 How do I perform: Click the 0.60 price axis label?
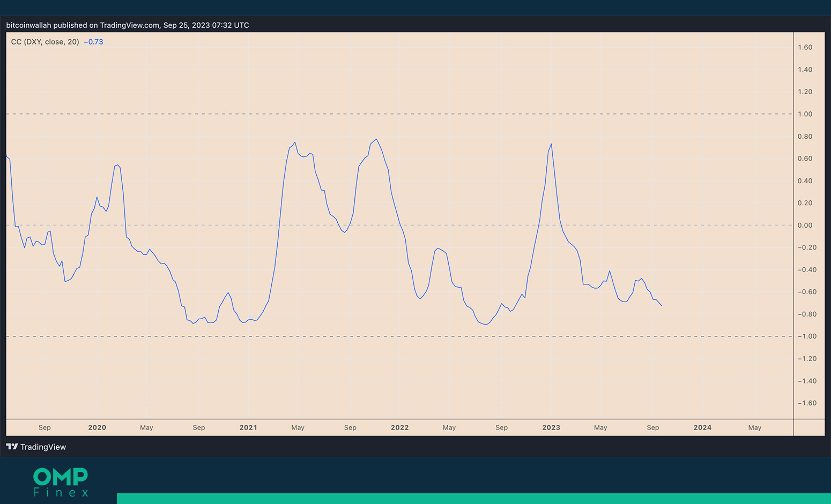pyautogui.click(x=805, y=159)
